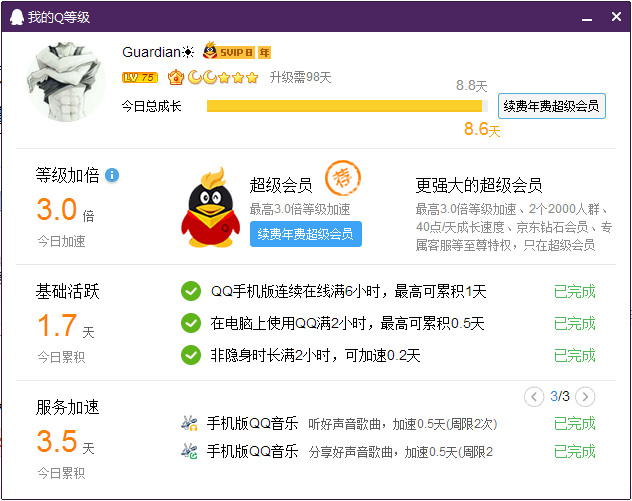Click the 等级加倍 heading
The height and width of the screenshot is (501, 632).
click(x=67, y=175)
